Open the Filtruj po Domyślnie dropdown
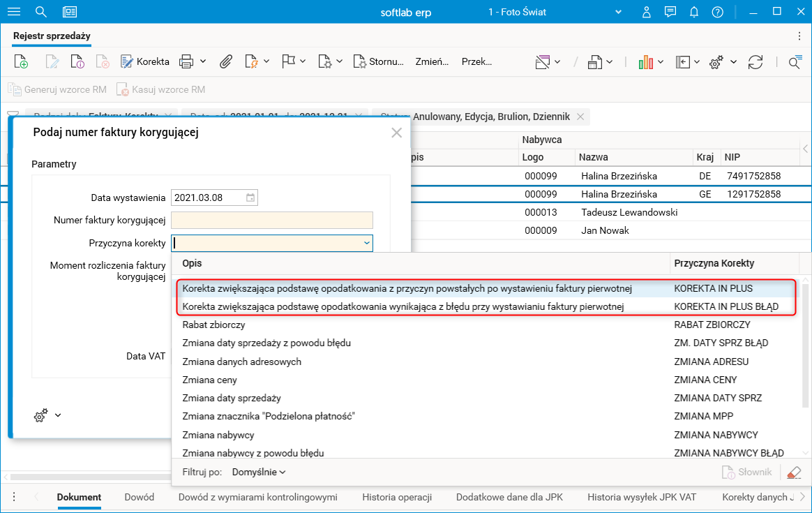 pyautogui.click(x=259, y=473)
